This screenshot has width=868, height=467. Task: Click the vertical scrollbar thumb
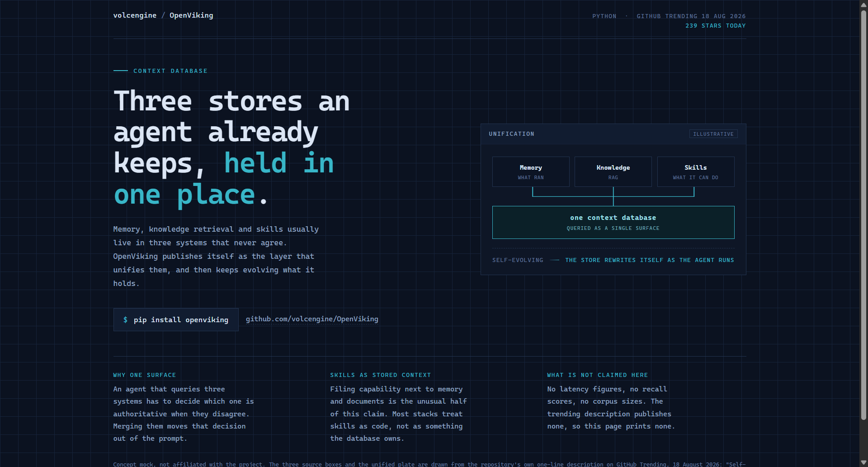[863, 215]
